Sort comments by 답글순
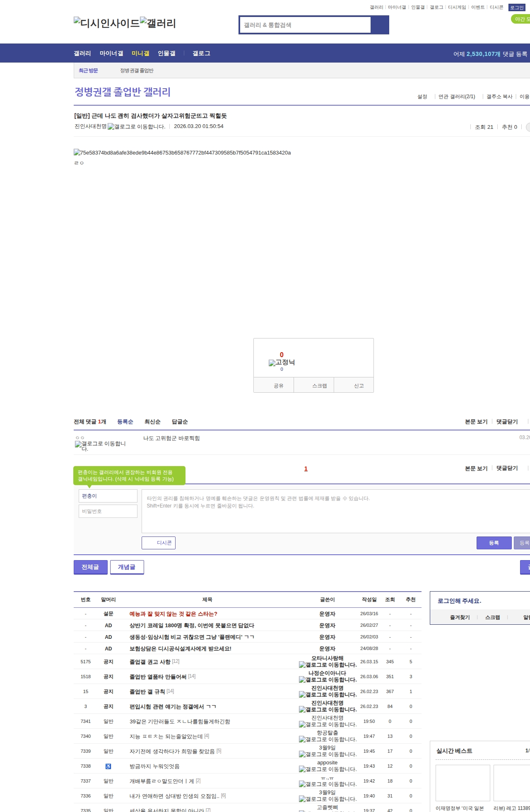The image size is (530, 812). 180,422
